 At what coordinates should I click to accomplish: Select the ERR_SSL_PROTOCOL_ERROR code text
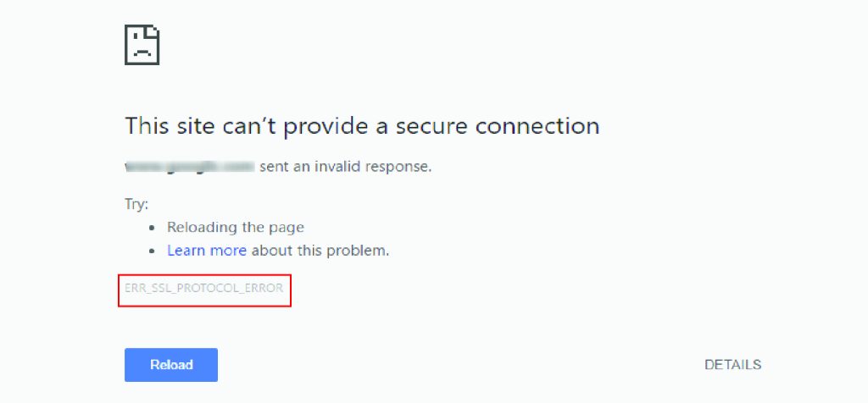tap(204, 288)
